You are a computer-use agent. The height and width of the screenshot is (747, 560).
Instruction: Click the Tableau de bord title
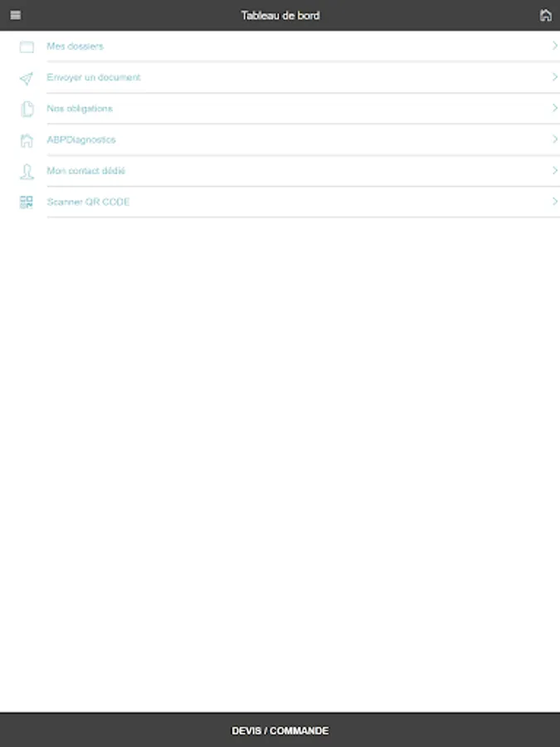click(280, 15)
